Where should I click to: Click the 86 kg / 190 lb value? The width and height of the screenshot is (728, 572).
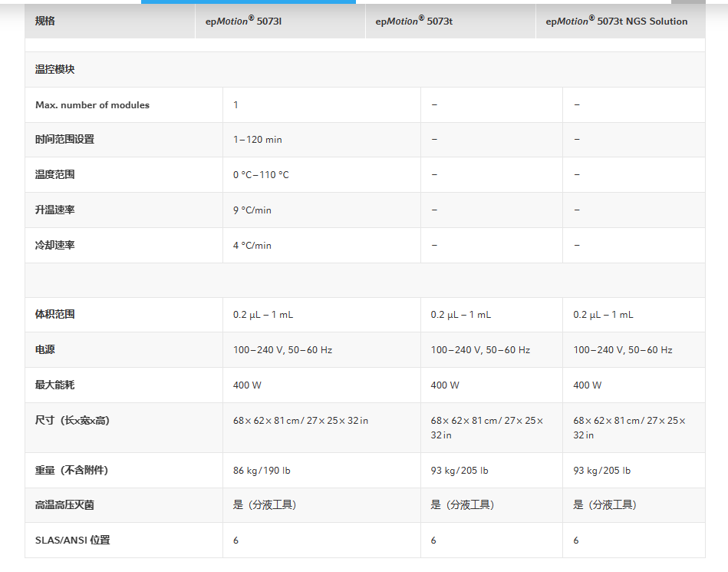pos(262,470)
